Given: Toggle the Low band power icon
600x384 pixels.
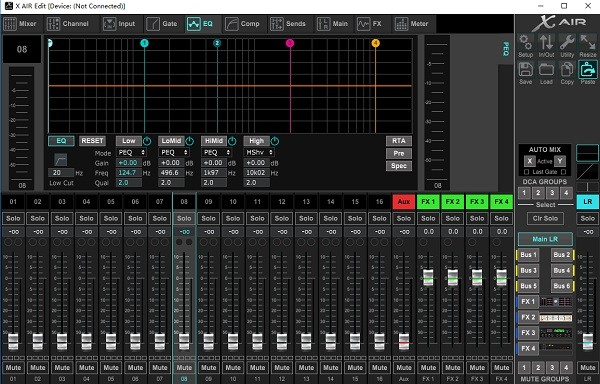Looking at the screenshot, I should click(x=147, y=141).
